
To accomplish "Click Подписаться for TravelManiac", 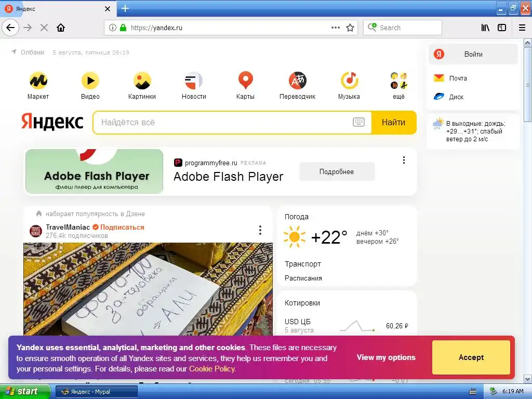I will pos(122,228).
